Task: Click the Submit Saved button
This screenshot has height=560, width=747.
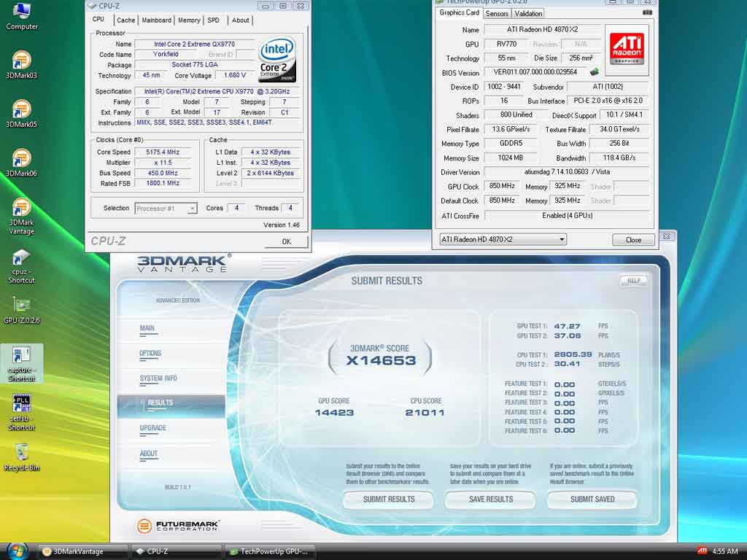Action: coord(592,499)
